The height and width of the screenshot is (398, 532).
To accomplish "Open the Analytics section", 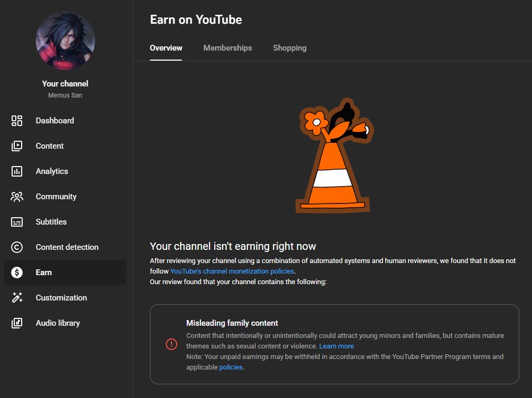I will (65, 171).
